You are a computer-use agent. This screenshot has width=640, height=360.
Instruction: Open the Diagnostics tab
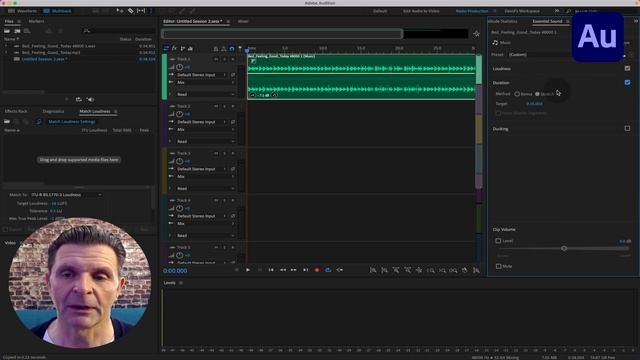(x=53, y=111)
